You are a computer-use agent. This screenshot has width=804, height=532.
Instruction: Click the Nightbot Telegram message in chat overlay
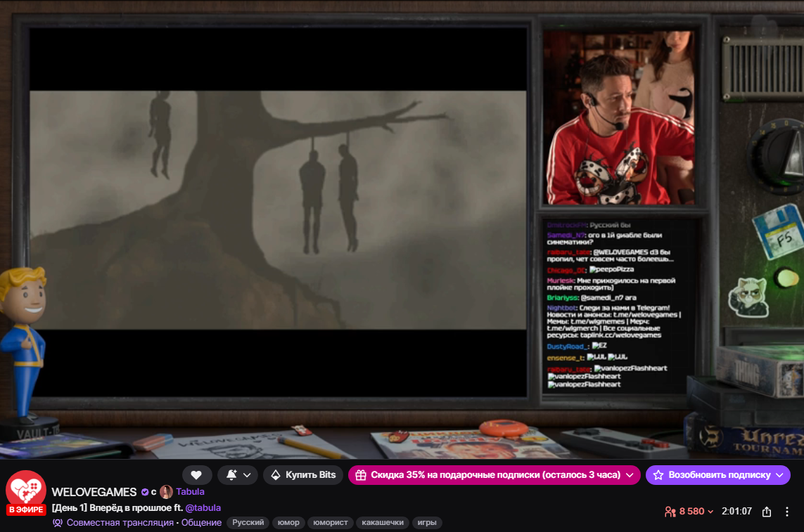pos(614,321)
